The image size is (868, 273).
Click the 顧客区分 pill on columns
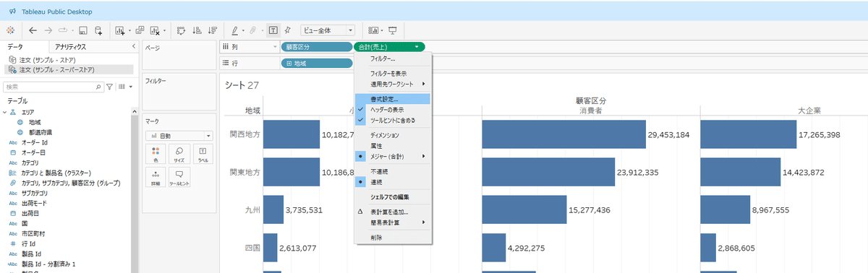[317, 47]
